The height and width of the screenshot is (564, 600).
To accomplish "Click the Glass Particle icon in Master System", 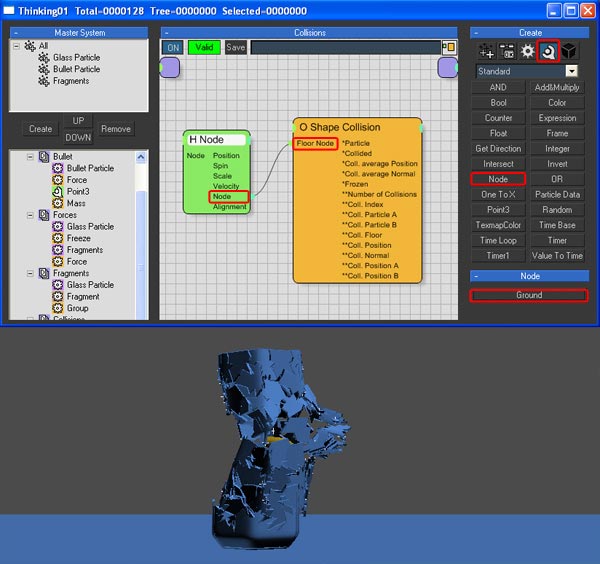I will tap(44, 58).
